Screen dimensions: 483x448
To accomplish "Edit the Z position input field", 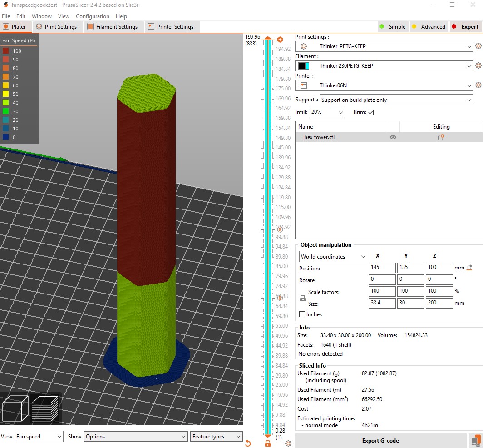I will (x=439, y=268).
